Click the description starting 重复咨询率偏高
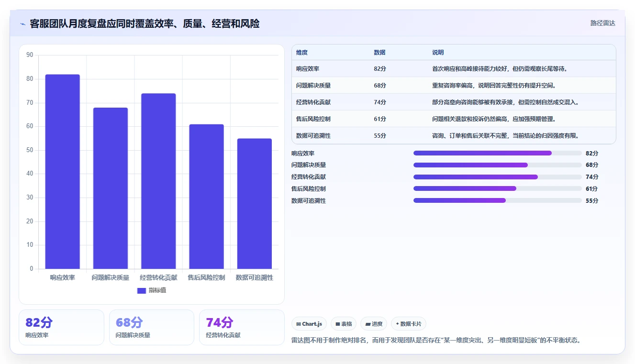The width and height of the screenshot is (635, 364). [x=494, y=86]
